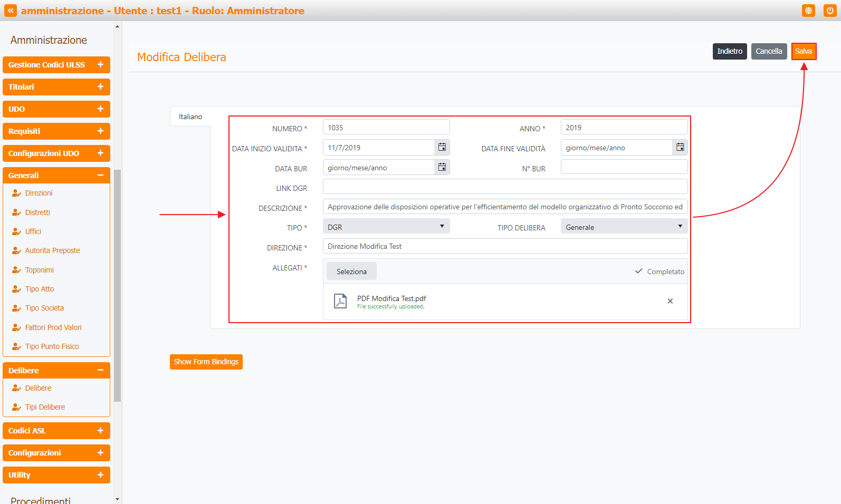The height and width of the screenshot is (504, 841).
Task: Click Seleziona to choose an attachment
Action: pyautogui.click(x=351, y=272)
